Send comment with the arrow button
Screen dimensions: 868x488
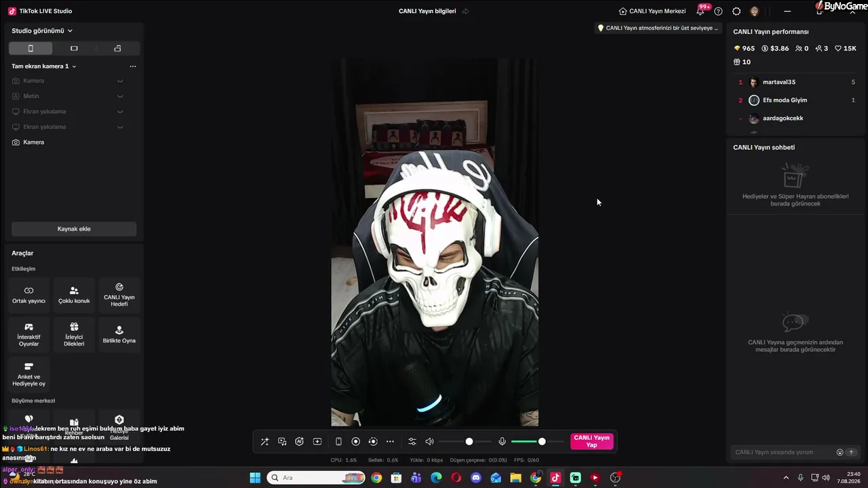[x=851, y=452]
